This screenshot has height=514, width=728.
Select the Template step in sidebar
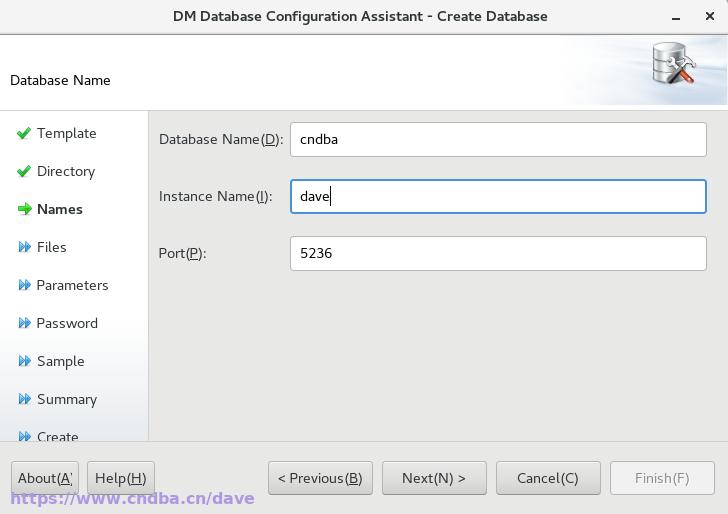[x=67, y=133]
